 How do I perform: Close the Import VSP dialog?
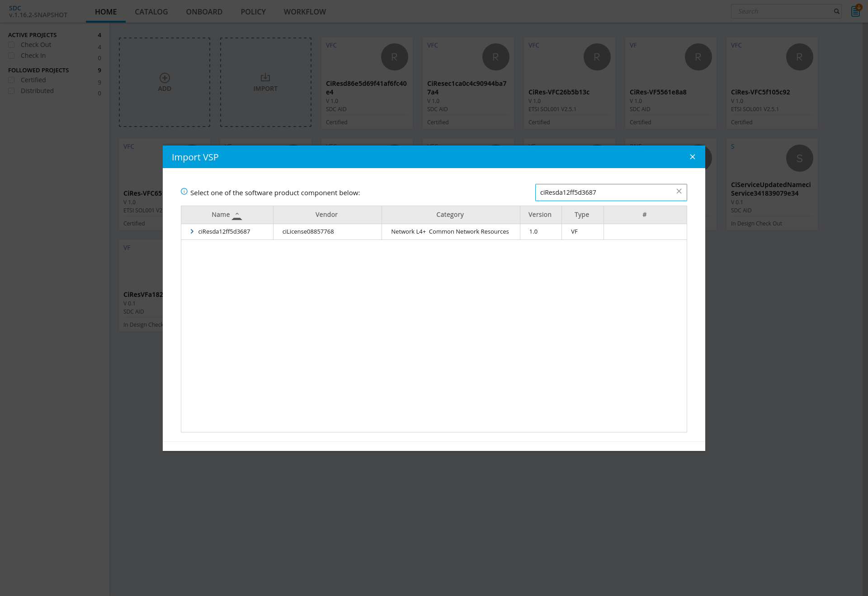[x=692, y=157]
